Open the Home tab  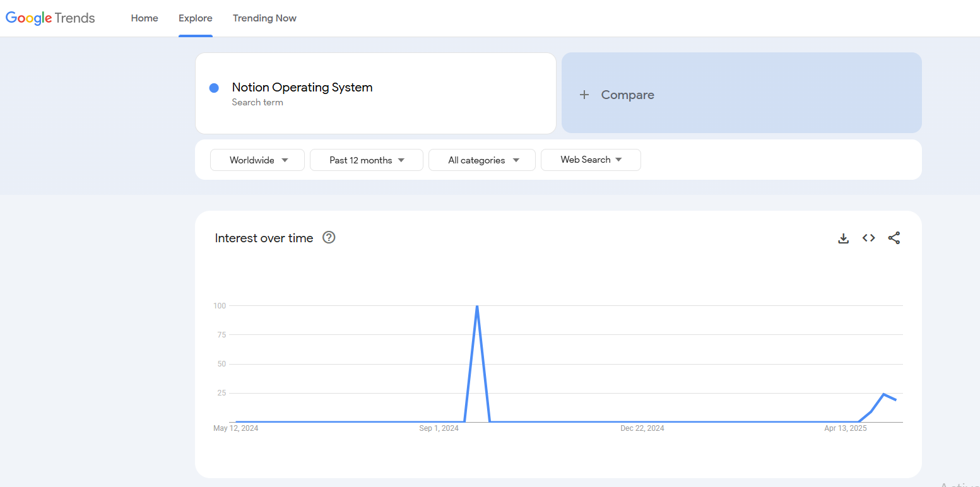pyautogui.click(x=145, y=18)
